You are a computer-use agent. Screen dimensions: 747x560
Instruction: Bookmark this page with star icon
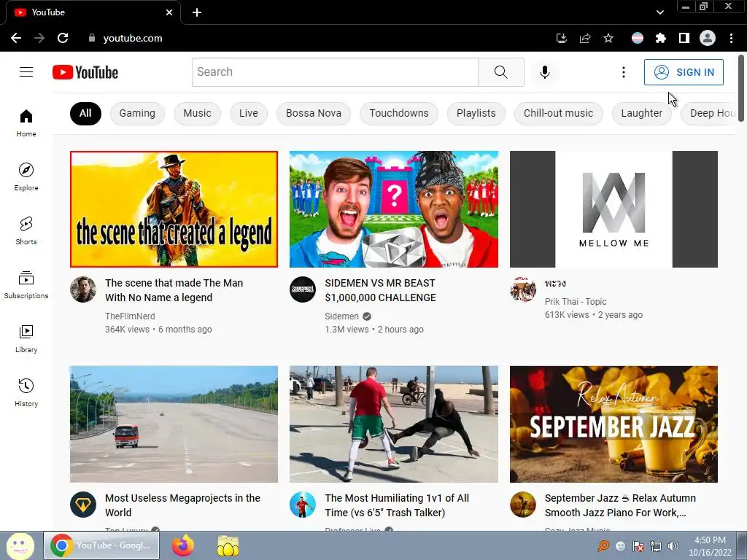tap(608, 38)
